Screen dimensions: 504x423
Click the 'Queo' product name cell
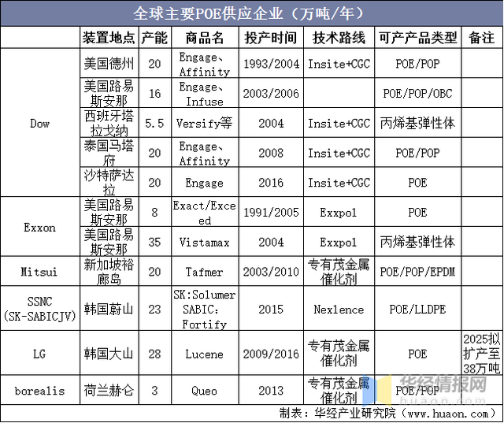[205, 391]
